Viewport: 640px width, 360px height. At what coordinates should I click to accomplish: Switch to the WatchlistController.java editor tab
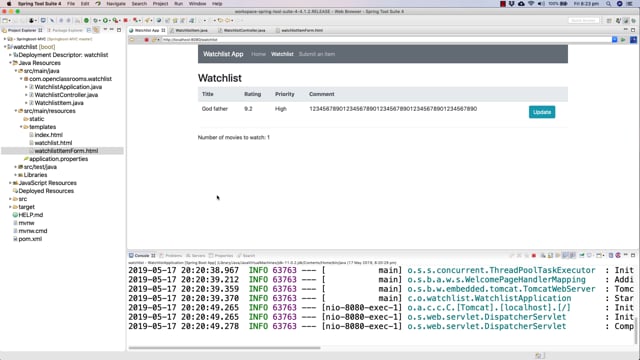(244, 30)
